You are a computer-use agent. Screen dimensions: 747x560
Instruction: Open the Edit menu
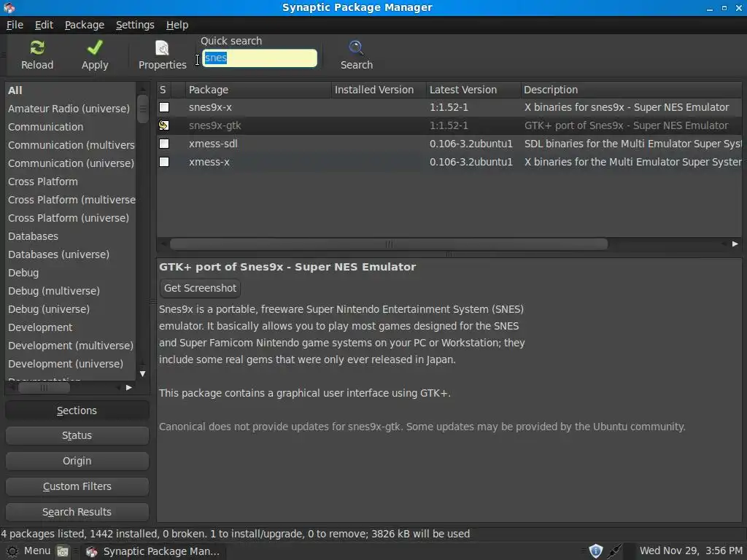click(x=44, y=25)
